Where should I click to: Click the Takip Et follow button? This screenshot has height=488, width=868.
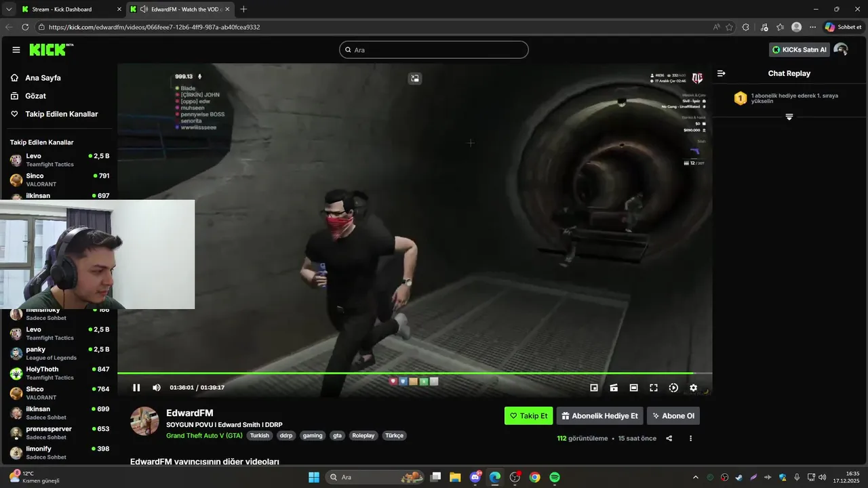click(x=528, y=416)
